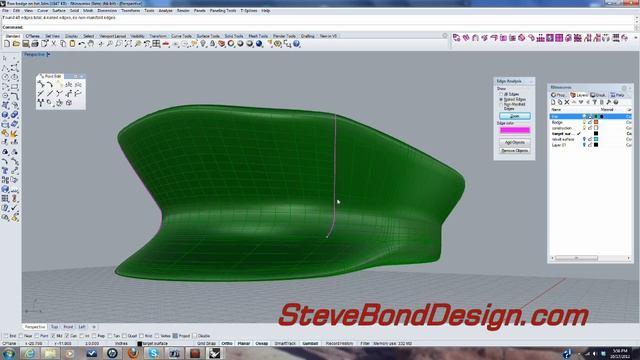Screen dimensions: 640x360
Task: Open the Transform menu
Action: (x=131, y=11)
